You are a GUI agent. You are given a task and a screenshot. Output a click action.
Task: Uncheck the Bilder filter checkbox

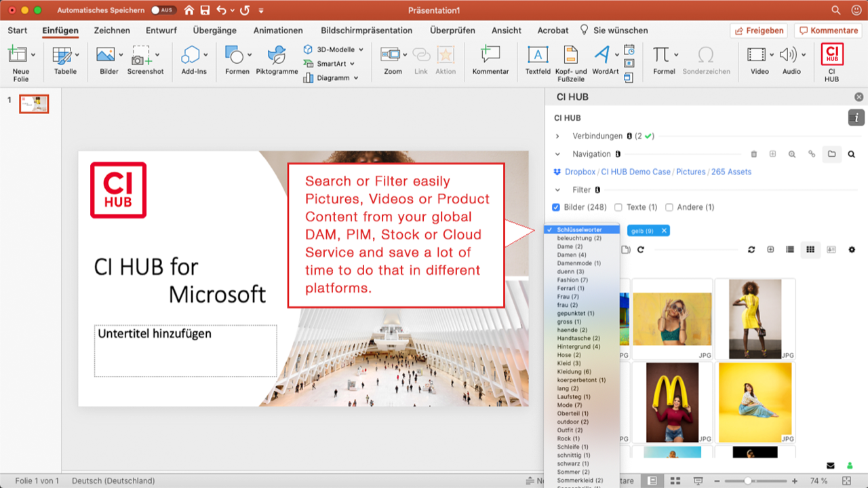(557, 207)
